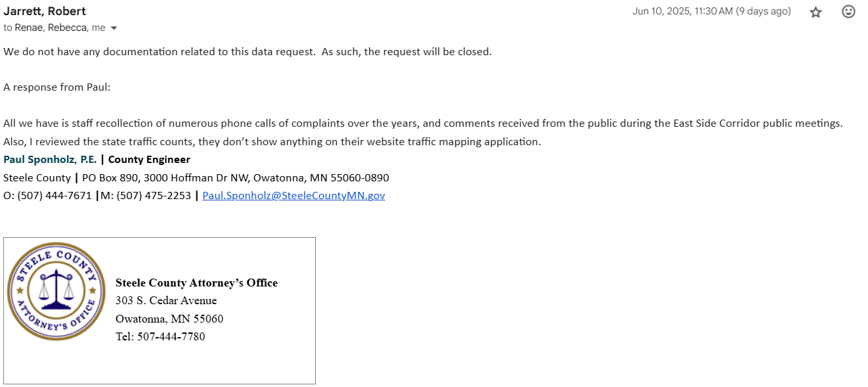Click the Tel: 507-444-7780 line

coord(160,336)
